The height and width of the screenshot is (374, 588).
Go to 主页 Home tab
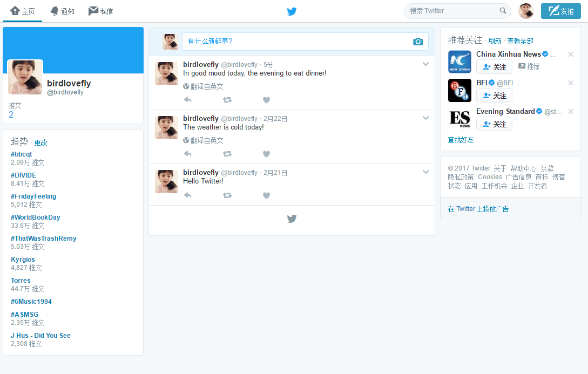[23, 11]
